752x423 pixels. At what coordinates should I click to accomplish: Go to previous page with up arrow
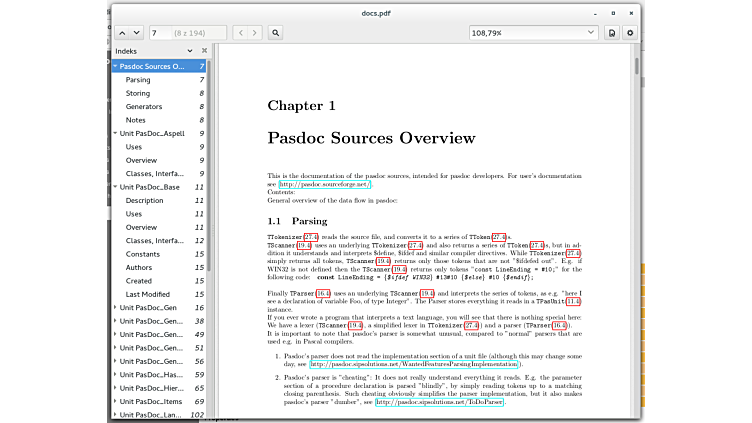pyautogui.click(x=122, y=33)
